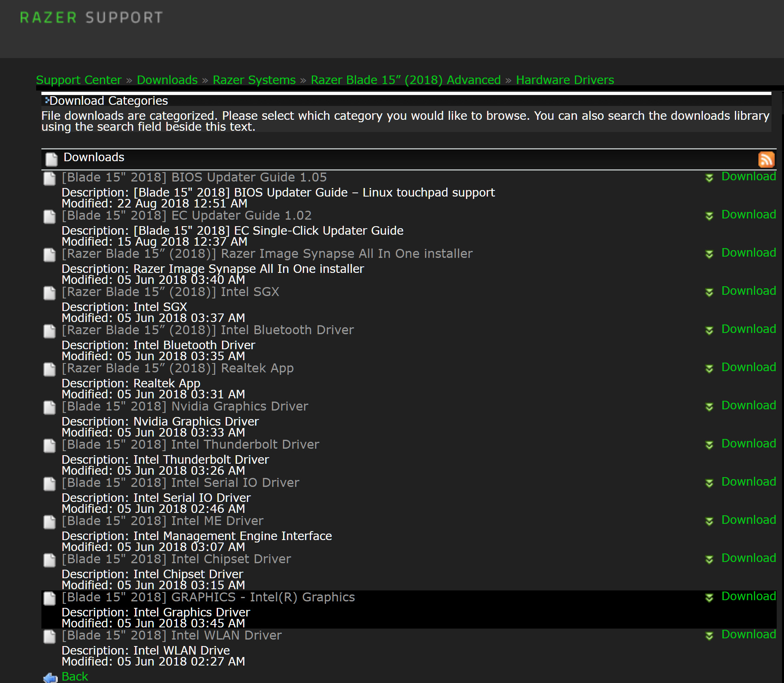Open the Realtek App entry title
The width and height of the screenshot is (784, 683).
tap(178, 368)
